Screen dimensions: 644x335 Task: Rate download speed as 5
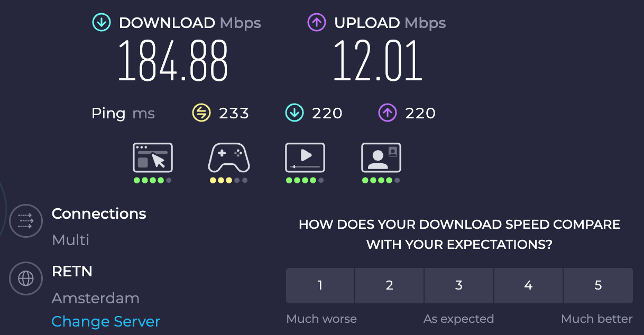(598, 285)
